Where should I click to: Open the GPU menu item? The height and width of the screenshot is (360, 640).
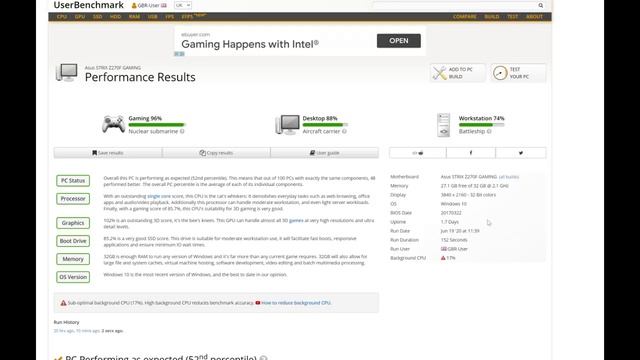[x=80, y=17]
